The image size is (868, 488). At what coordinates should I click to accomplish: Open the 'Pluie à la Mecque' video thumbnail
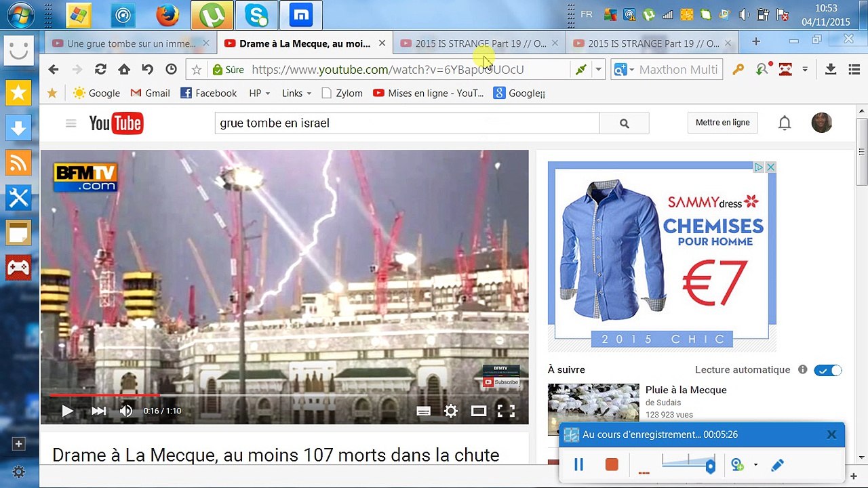pos(593,409)
